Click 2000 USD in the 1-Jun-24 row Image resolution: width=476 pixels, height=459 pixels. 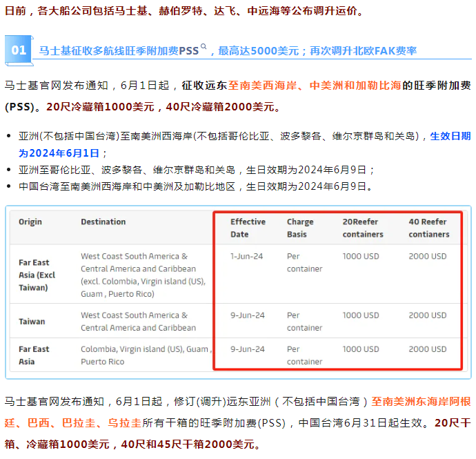[x=428, y=256]
